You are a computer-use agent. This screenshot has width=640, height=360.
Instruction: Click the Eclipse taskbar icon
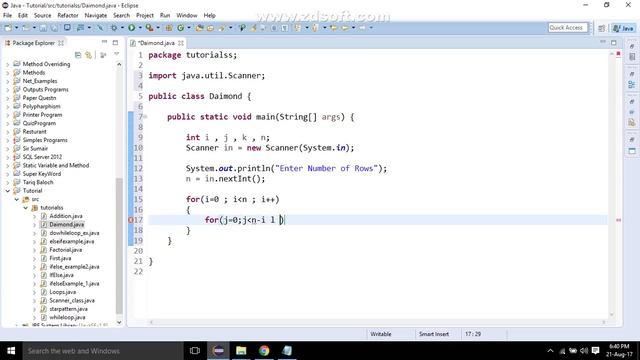click(218, 351)
